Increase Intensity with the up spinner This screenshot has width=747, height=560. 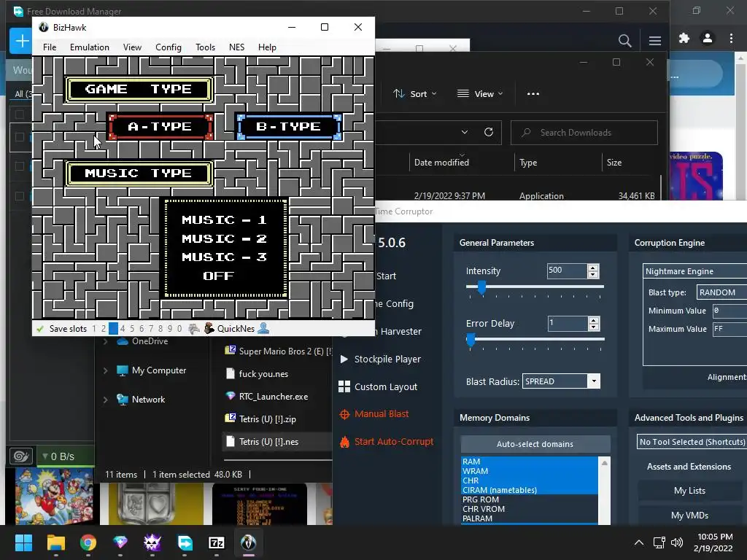tap(593, 268)
